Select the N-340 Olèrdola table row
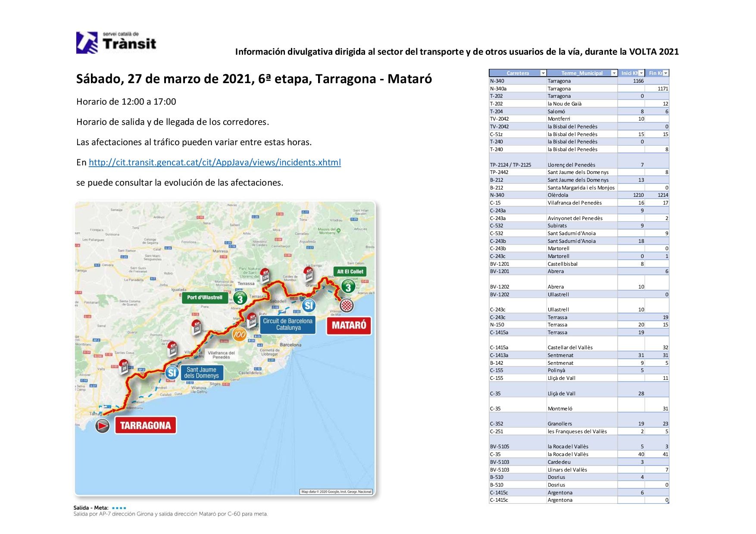 [x=578, y=195]
